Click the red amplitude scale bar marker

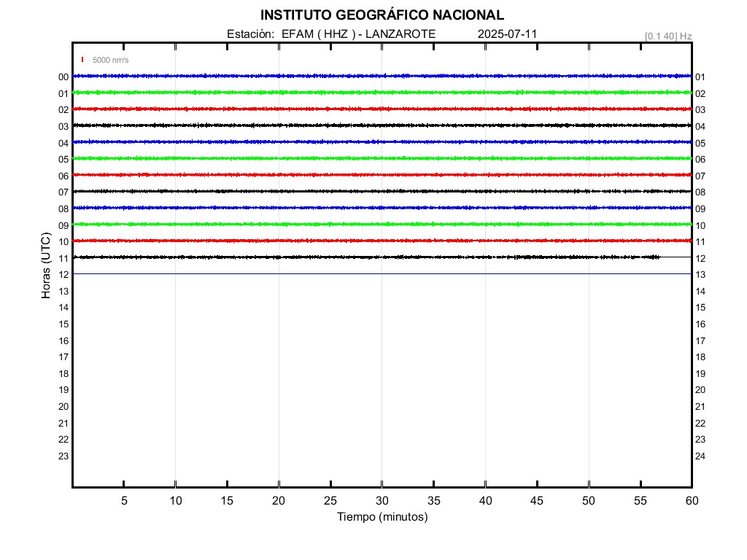pyautogui.click(x=82, y=60)
